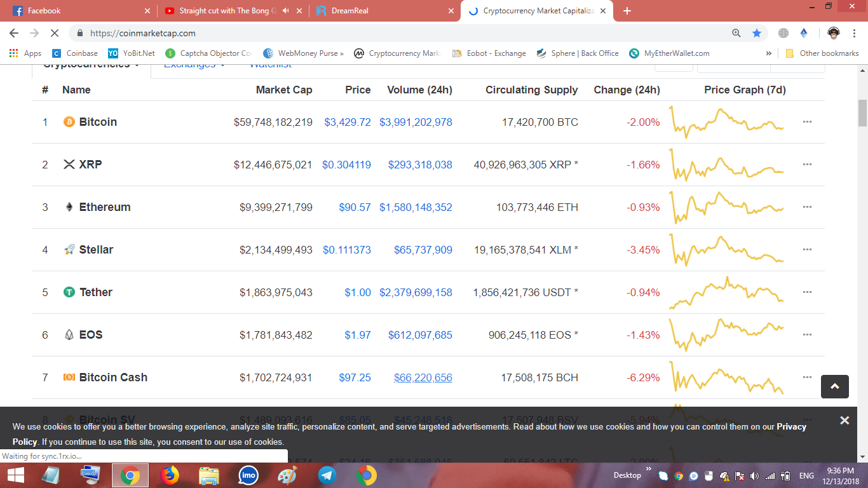
Task: Sort table by Market Cap header
Action: click(x=284, y=90)
